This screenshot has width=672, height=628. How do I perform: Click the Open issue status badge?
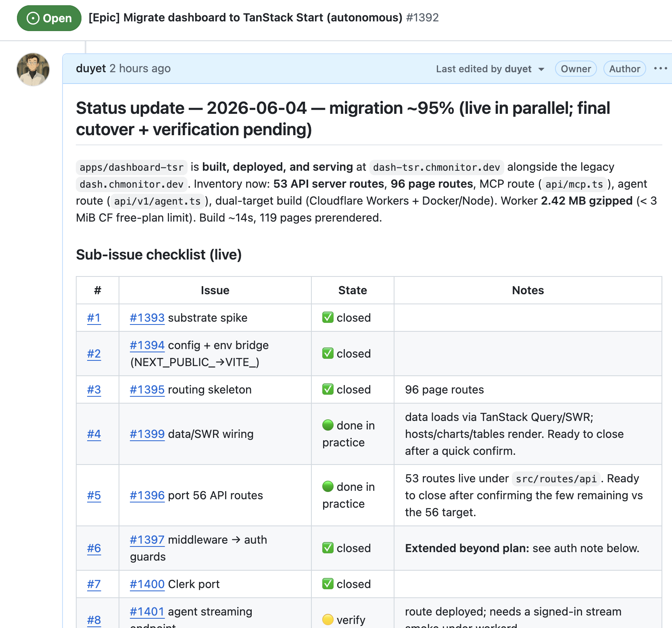click(x=49, y=18)
